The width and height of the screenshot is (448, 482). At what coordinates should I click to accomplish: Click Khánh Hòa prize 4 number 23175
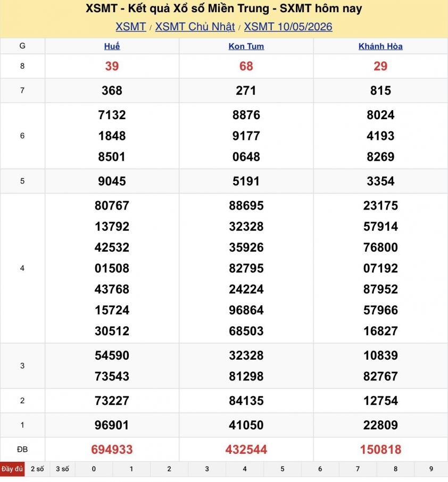380,206
